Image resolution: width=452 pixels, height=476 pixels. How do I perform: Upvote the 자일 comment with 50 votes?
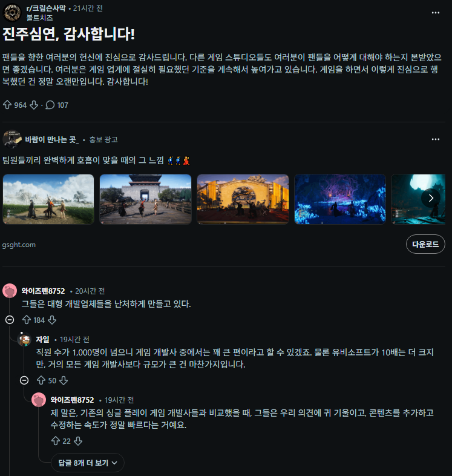click(x=41, y=380)
